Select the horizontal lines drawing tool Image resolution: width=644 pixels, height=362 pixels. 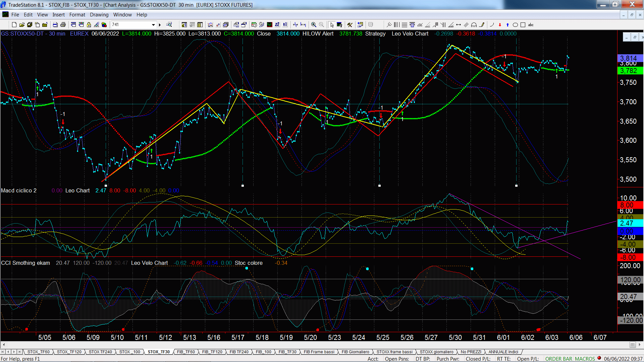coord(405,25)
